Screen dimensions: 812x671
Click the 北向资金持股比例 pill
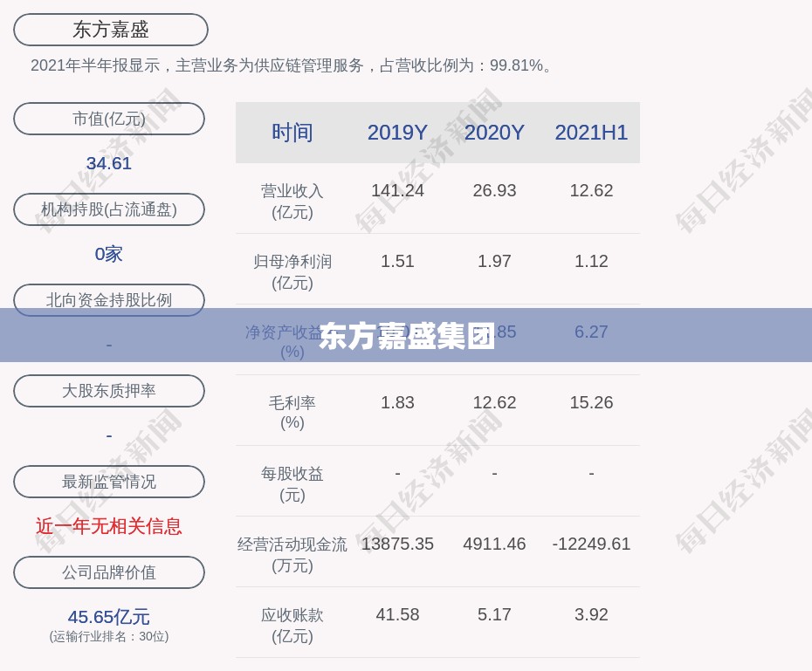pyautogui.click(x=109, y=300)
